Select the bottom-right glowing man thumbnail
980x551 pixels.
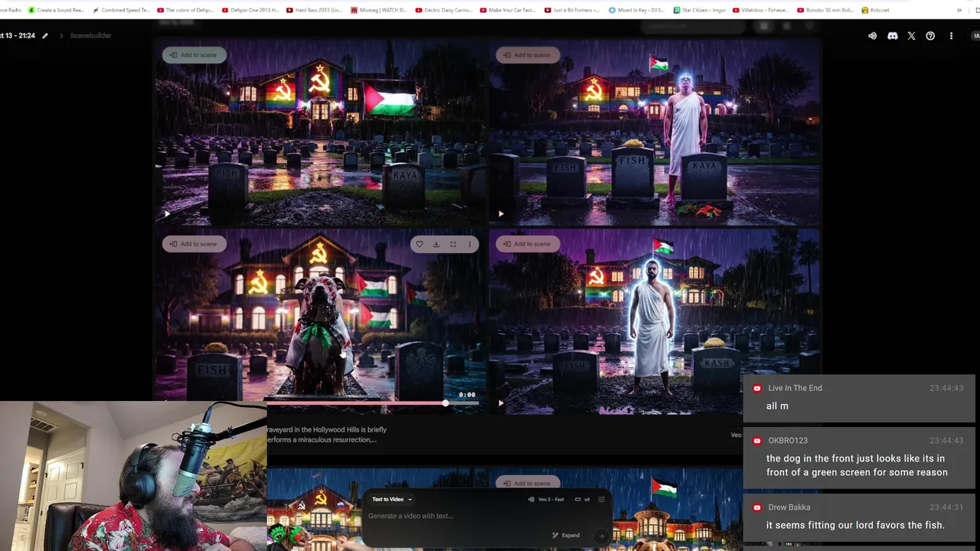click(x=654, y=321)
